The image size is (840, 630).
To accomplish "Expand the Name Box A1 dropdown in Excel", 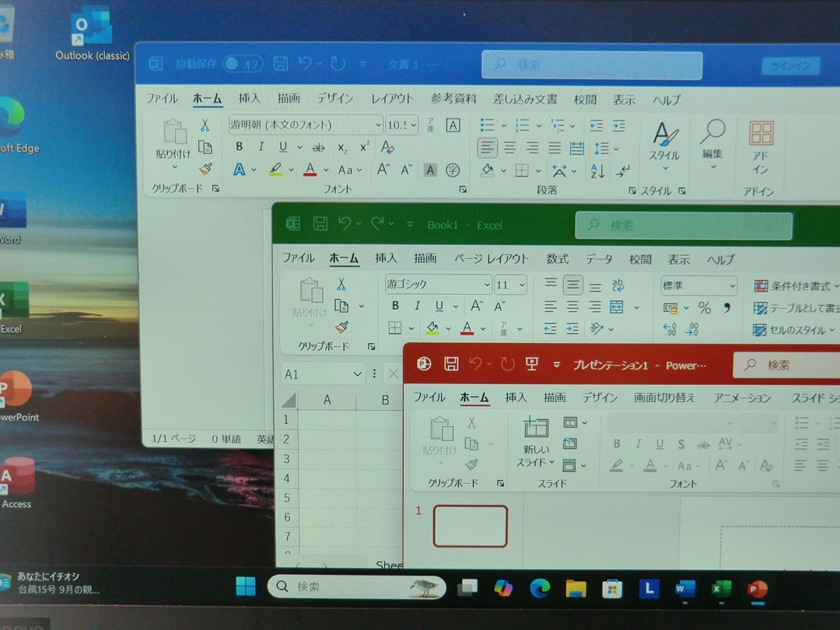I will pyautogui.click(x=357, y=374).
